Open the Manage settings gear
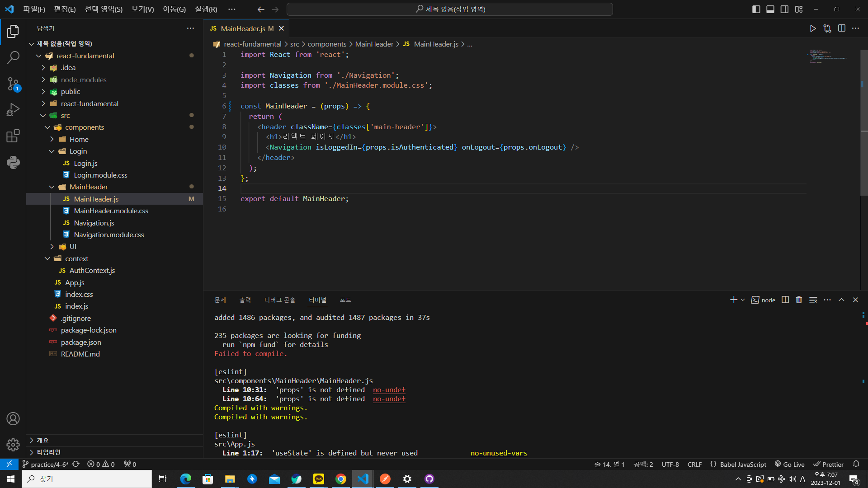This screenshot has height=488, width=868. 13,445
